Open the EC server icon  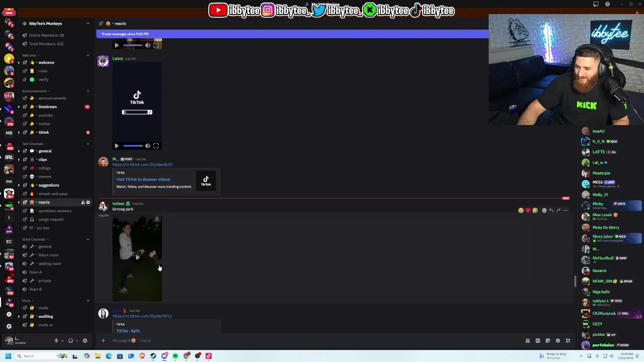tap(9, 242)
